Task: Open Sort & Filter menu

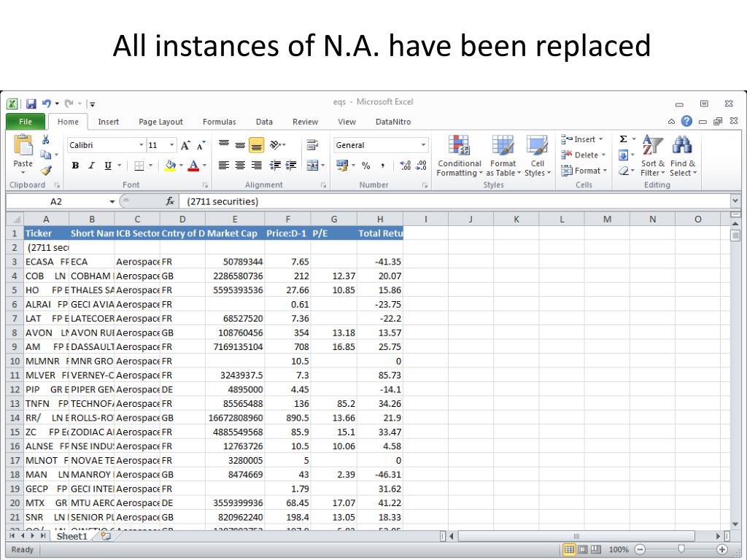Action: [x=652, y=156]
